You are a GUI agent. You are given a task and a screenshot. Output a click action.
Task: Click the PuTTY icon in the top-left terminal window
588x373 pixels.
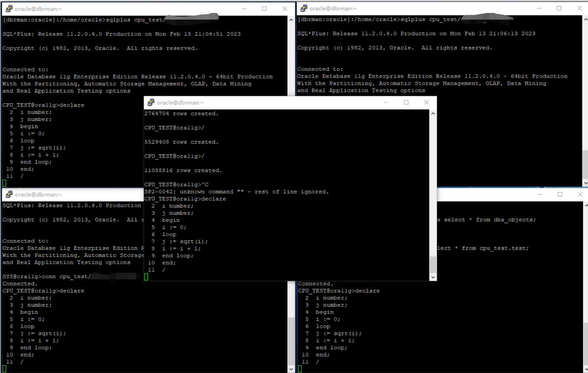(x=9, y=9)
